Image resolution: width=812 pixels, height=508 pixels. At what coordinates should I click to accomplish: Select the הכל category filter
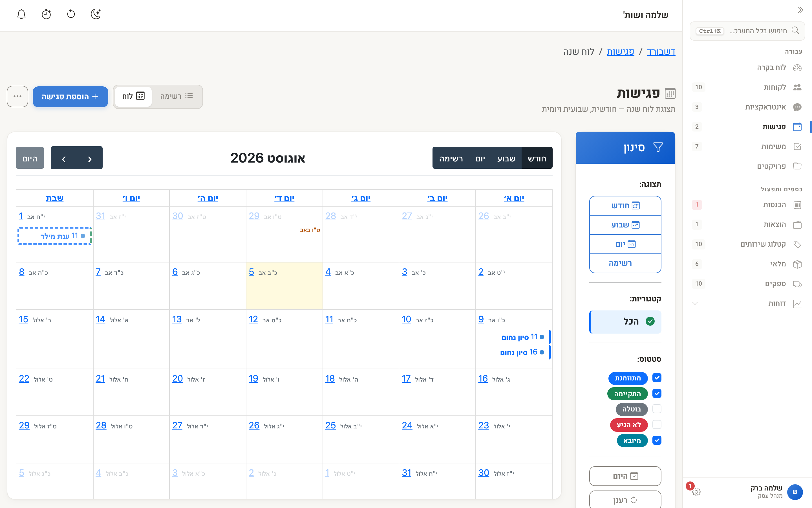tap(625, 322)
